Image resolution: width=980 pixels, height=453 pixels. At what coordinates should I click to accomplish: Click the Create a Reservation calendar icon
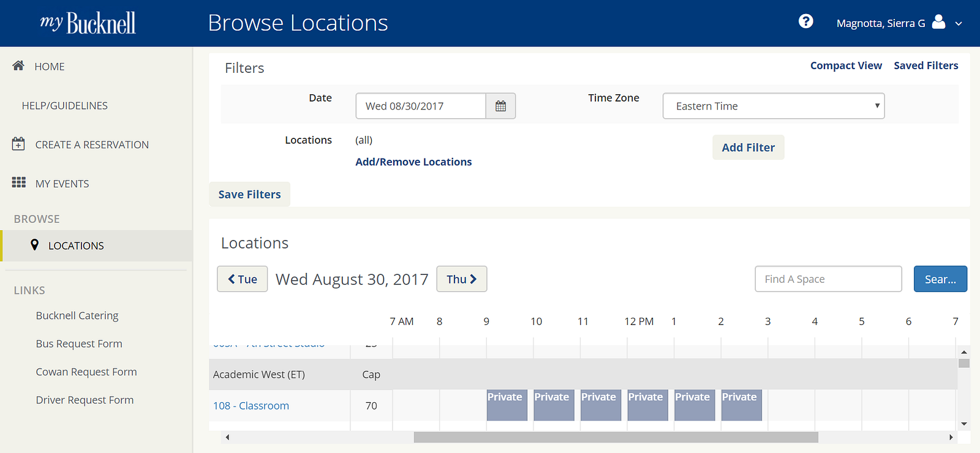coord(18,144)
